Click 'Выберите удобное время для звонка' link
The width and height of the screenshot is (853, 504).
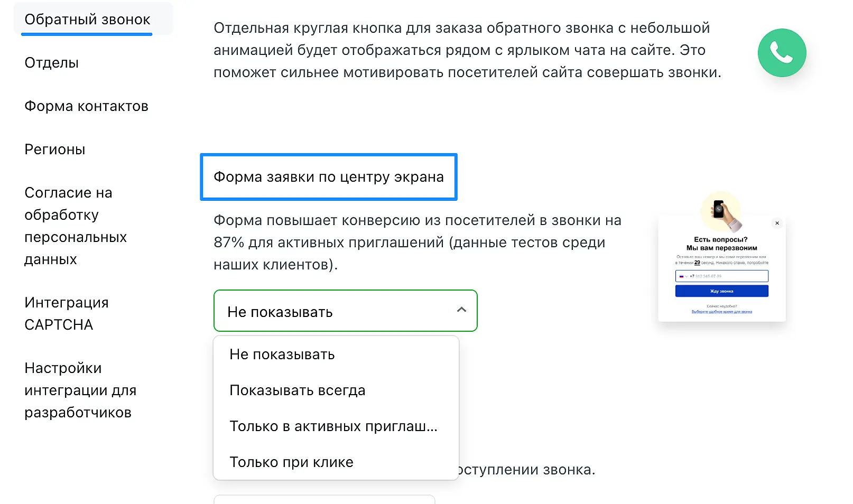pyautogui.click(x=721, y=312)
